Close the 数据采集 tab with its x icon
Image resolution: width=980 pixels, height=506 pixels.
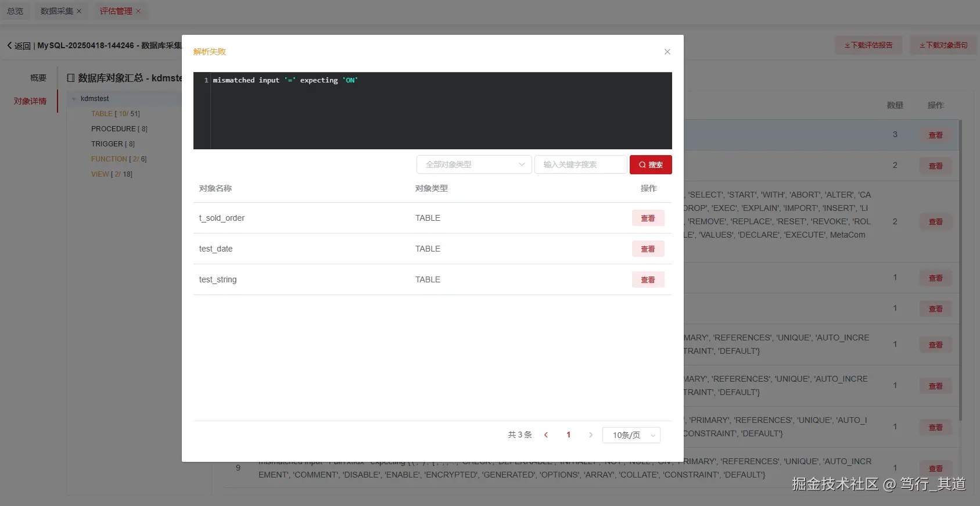pyautogui.click(x=79, y=11)
